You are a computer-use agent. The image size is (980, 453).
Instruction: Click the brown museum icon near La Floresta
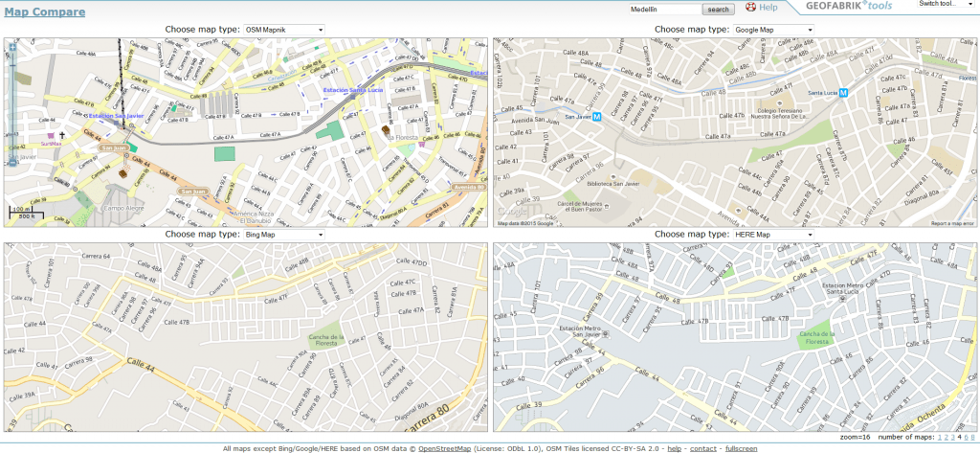(x=387, y=129)
